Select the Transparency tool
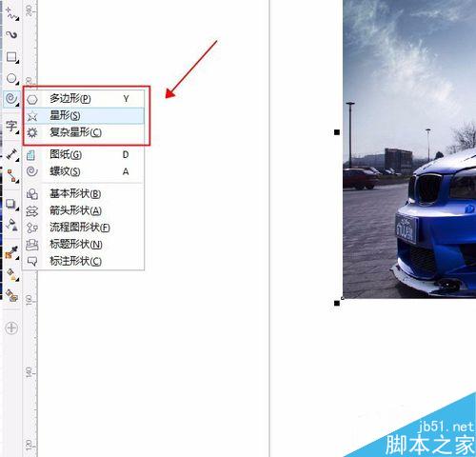Viewport: 476px width, 457px height. point(12,225)
